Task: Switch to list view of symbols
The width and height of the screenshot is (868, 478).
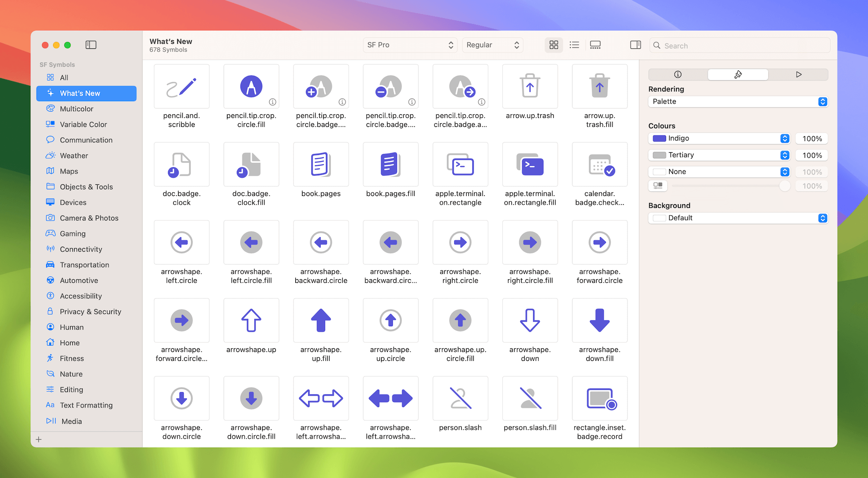Action: click(574, 45)
